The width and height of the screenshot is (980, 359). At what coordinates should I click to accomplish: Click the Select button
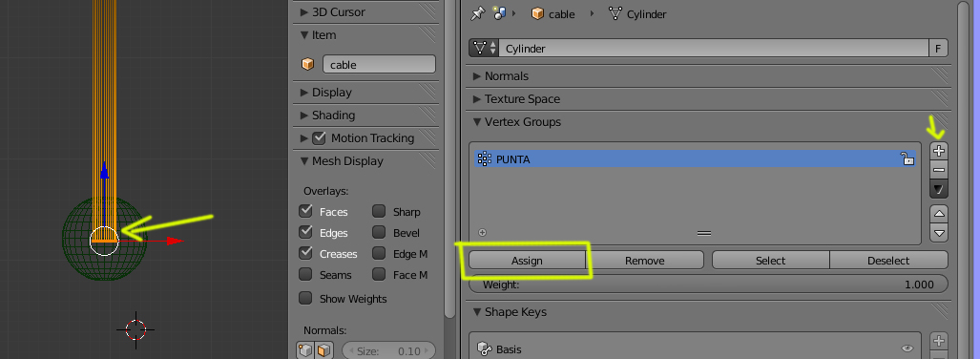771,261
